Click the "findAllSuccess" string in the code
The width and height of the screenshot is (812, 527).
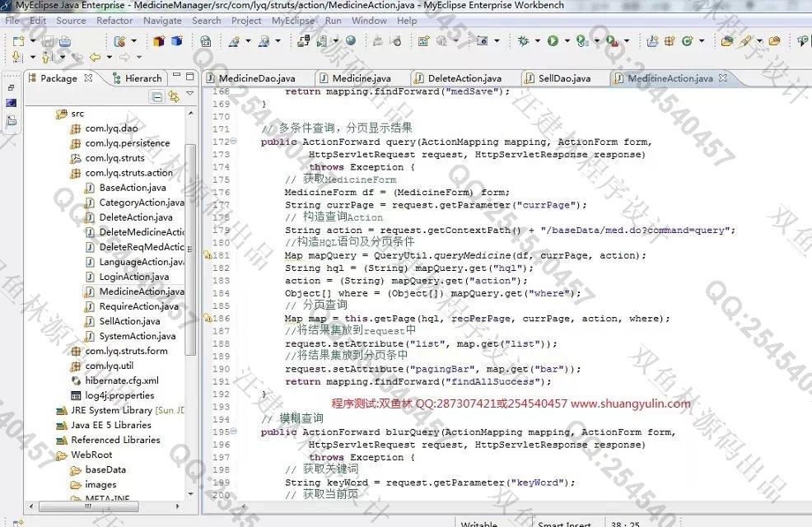pos(494,381)
